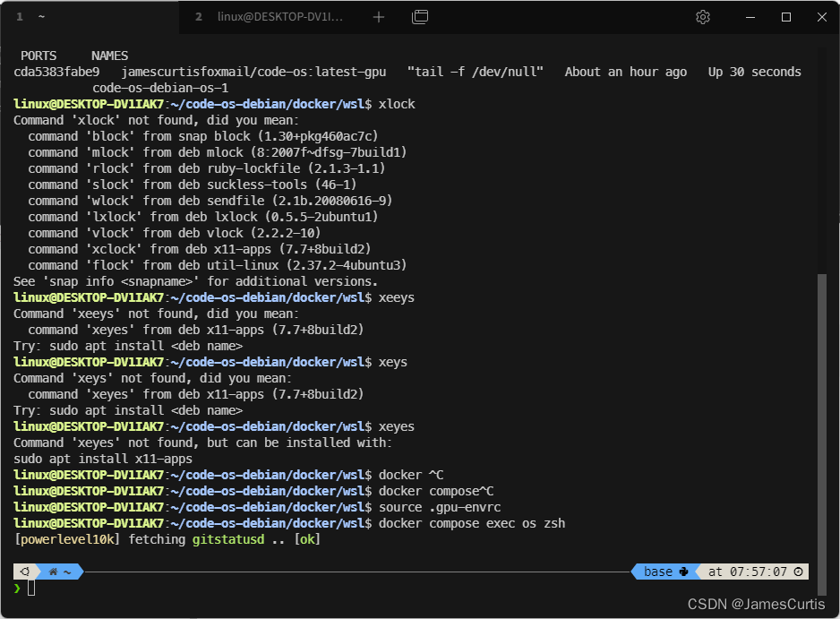Click the green prompt arrow character

(17, 588)
